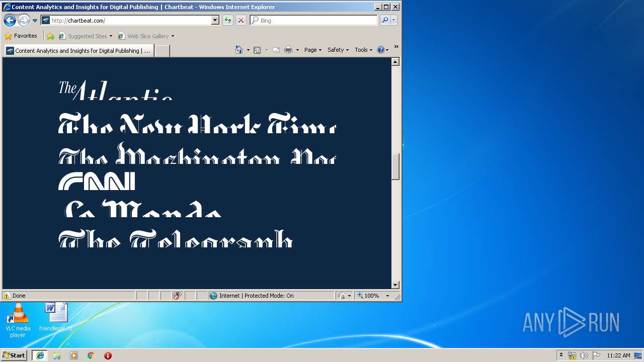This screenshot has width=644, height=362.
Task: Expand the zoom level dropdown arrow
Action: (387, 296)
